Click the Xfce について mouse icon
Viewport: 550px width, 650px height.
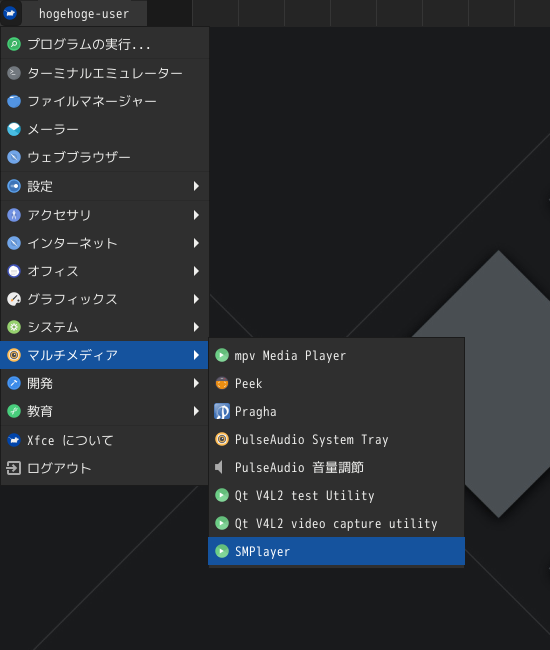(x=14, y=440)
